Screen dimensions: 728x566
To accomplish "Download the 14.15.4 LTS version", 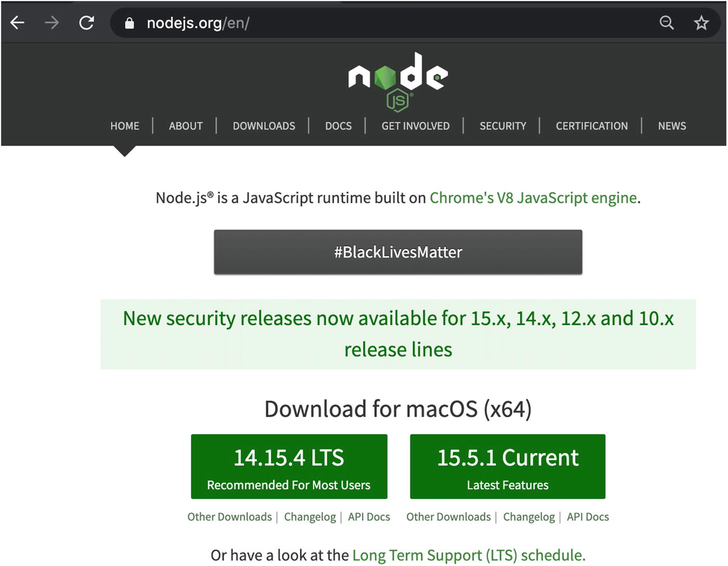I will coord(289,467).
